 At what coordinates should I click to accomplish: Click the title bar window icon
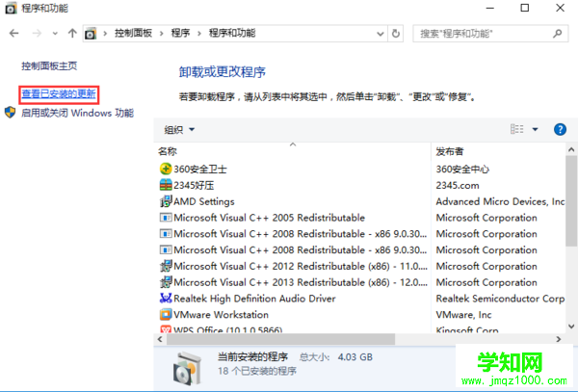(11, 8)
